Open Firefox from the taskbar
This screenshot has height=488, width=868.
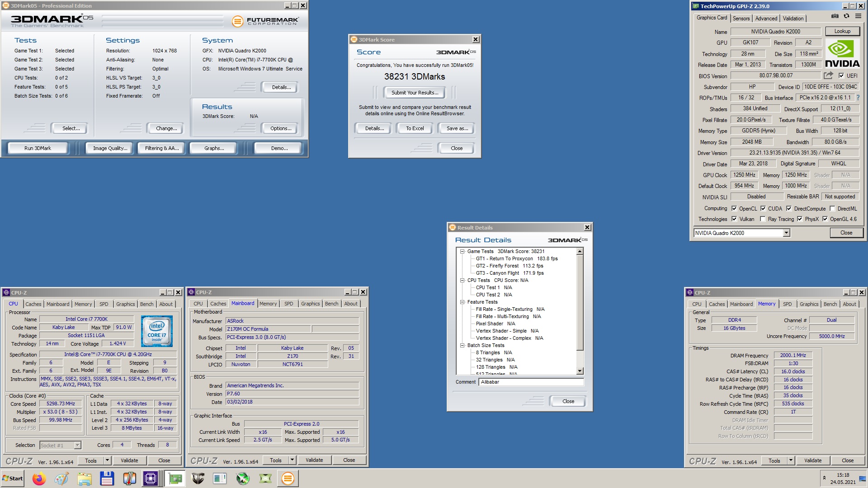pyautogui.click(x=39, y=479)
